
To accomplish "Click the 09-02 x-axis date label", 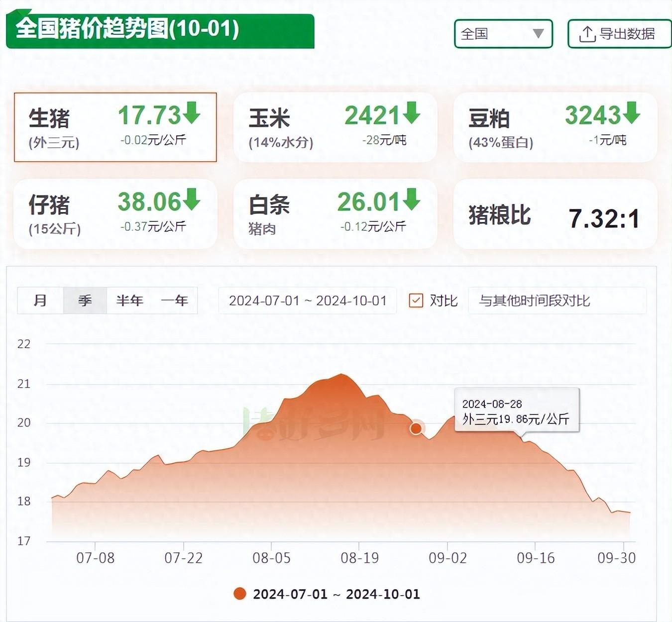I will pyautogui.click(x=448, y=558).
